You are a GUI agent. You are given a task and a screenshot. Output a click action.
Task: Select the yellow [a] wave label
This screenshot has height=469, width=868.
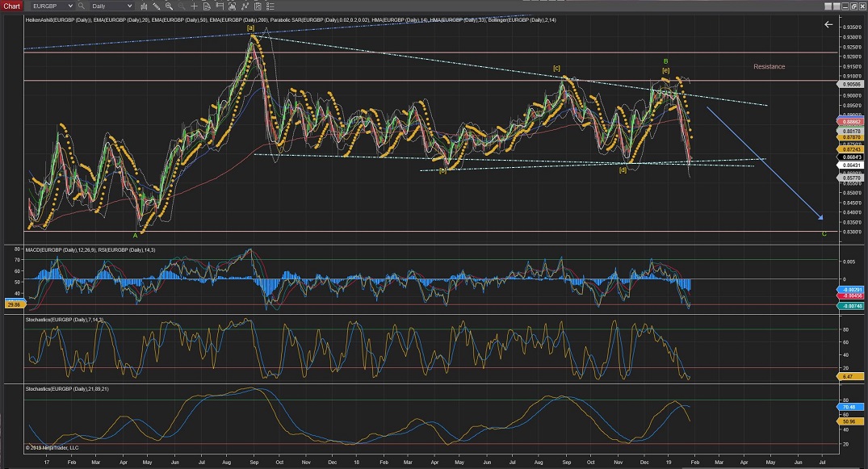point(251,27)
